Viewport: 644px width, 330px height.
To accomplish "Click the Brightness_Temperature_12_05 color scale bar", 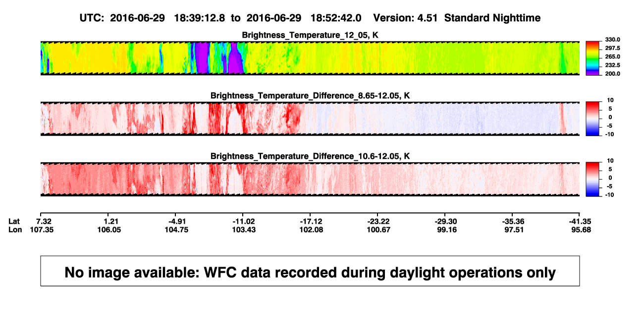I will (592, 58).
